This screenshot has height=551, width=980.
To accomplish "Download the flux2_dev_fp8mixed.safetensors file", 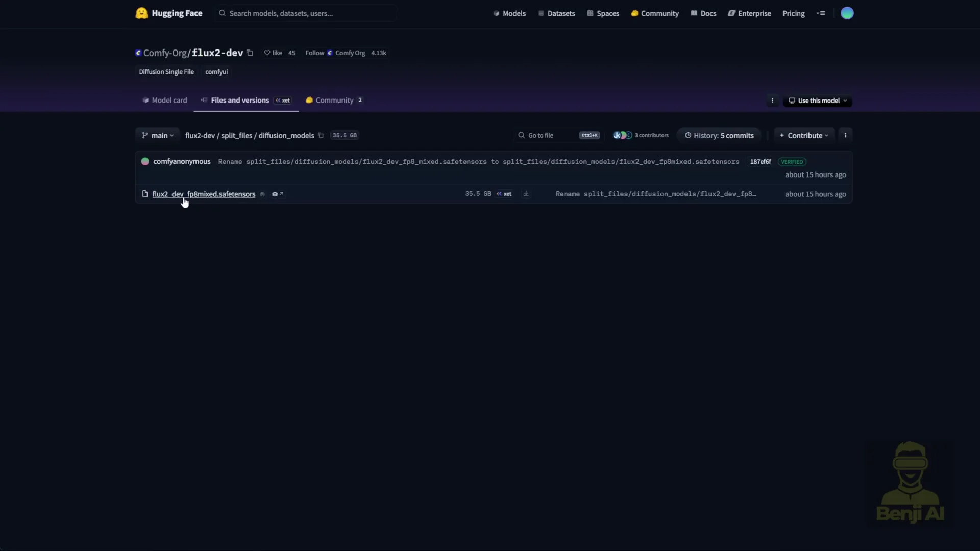I will (x=526, y=194).
